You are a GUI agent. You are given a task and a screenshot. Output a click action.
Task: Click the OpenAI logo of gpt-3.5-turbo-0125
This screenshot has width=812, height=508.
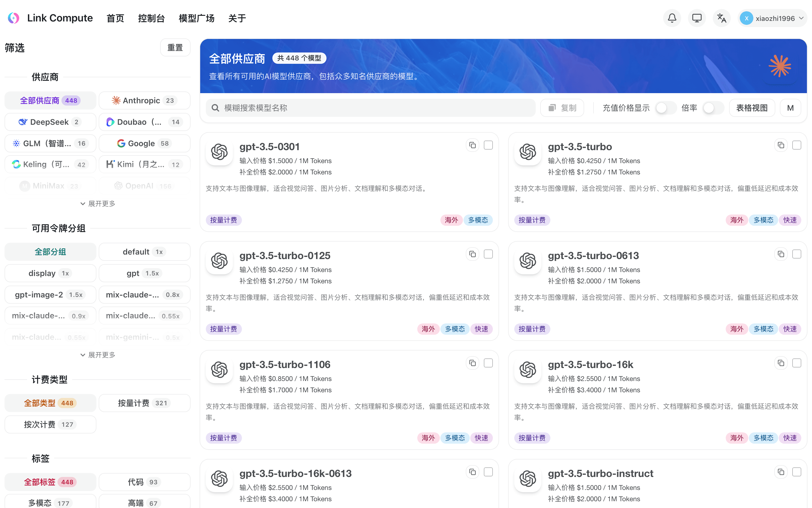[219, 261]
